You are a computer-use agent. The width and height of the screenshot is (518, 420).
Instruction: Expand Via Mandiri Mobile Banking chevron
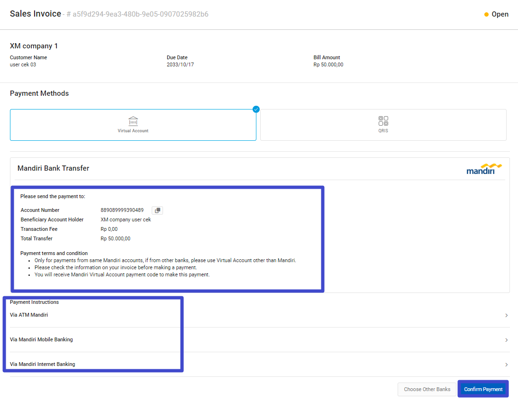[507, 340]
